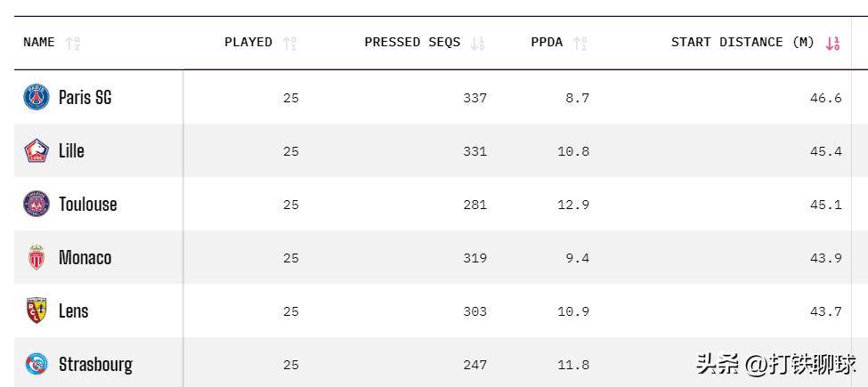Open the Lens team name
The image size is (868, 387).
pos(74,310)
